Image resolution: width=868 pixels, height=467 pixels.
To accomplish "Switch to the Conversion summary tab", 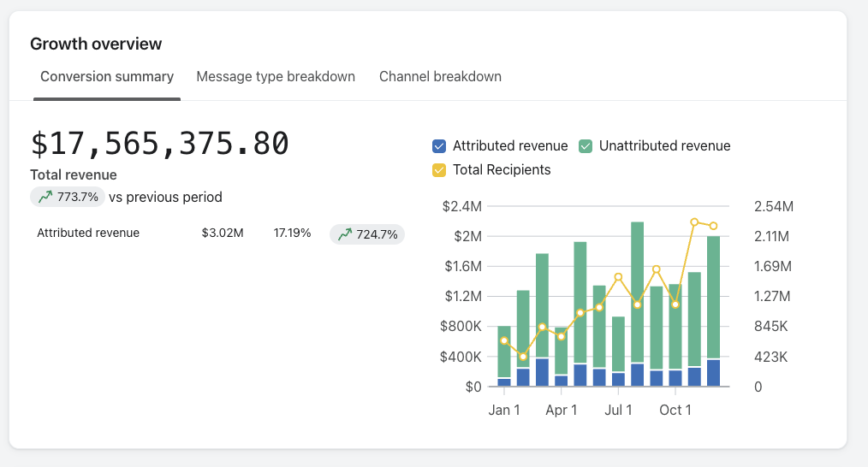I will [x=107, y=76].
